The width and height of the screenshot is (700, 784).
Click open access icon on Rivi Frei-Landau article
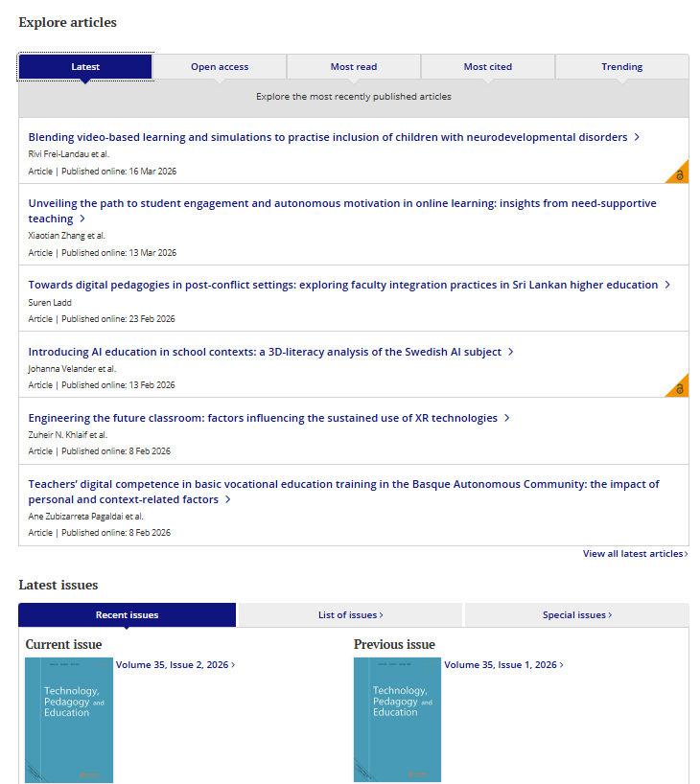point(680,175)
